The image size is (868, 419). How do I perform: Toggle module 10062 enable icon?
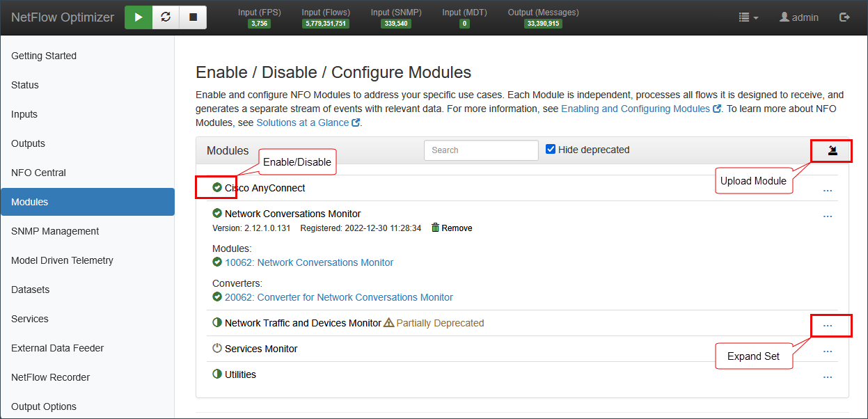[x=216, y=262]
